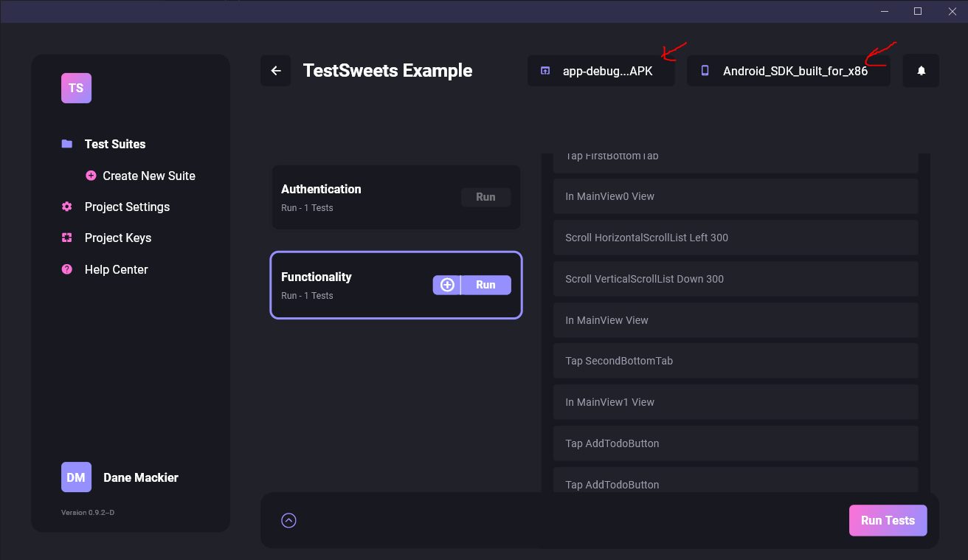Click the Project Keys icon

coord(67,238)
